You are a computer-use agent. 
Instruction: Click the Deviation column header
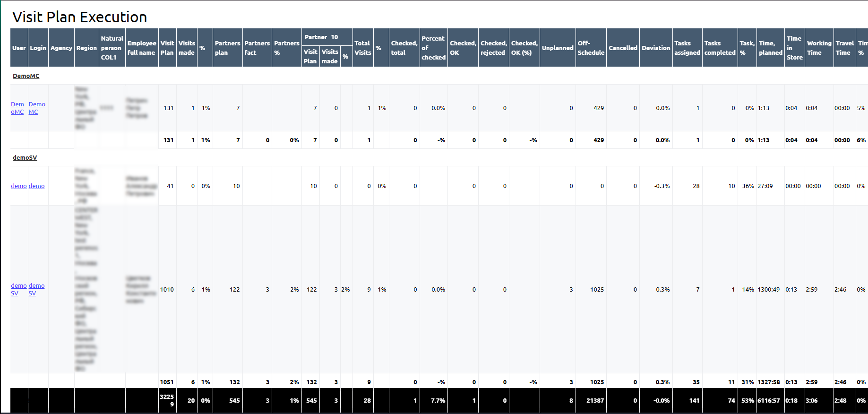pyautogui.click(x=655, y=48)
